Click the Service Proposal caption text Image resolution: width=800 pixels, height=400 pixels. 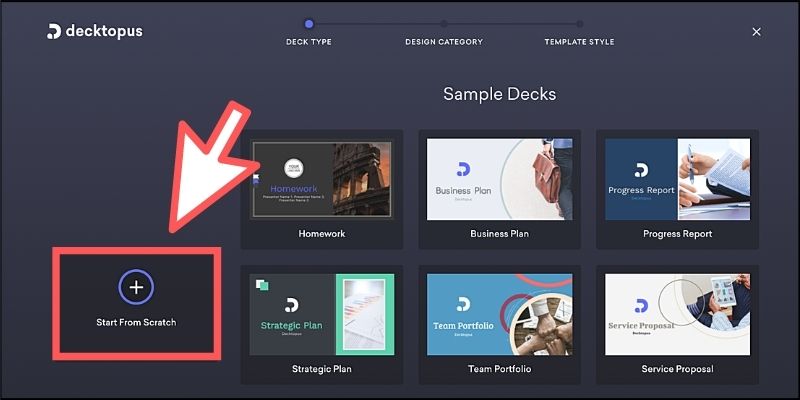click(678, 368)
